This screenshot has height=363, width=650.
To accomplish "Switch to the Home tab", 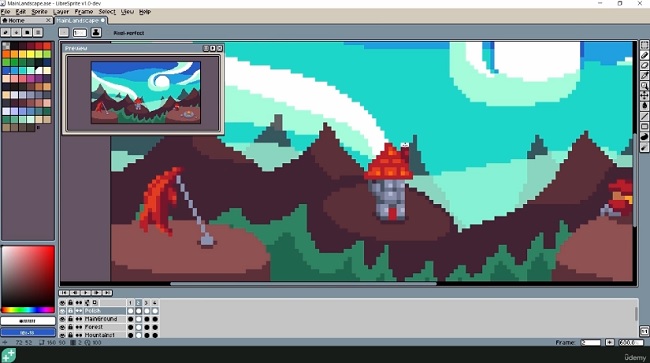I will point(26,20).
